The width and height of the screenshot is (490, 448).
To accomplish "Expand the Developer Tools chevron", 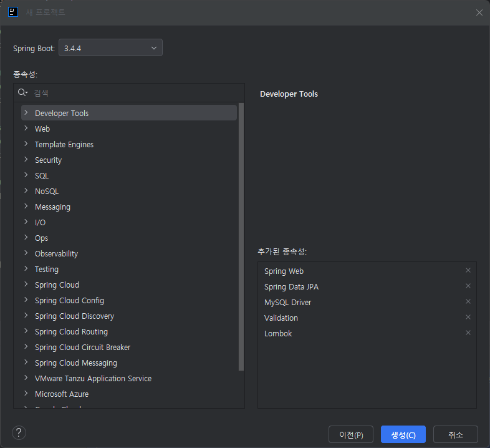I will coord(26,113).
